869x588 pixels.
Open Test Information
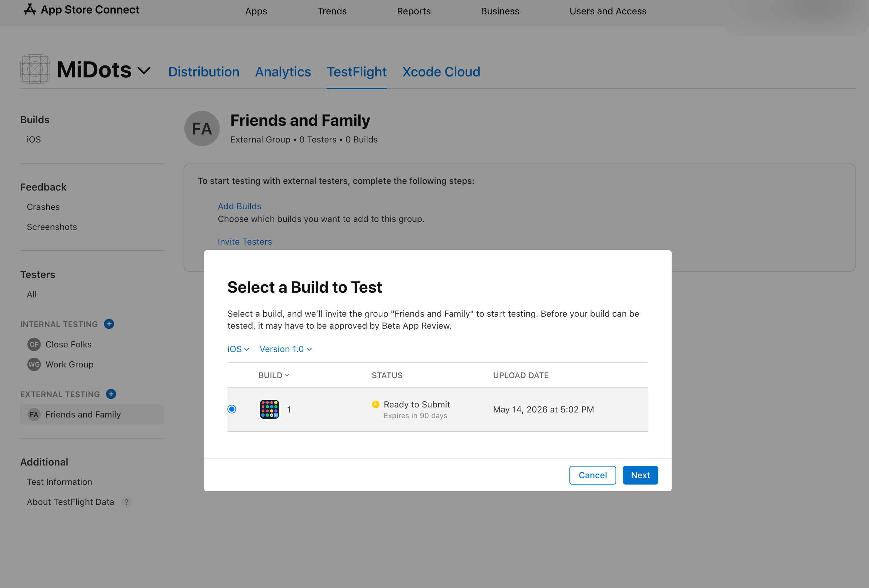point(59,482)
